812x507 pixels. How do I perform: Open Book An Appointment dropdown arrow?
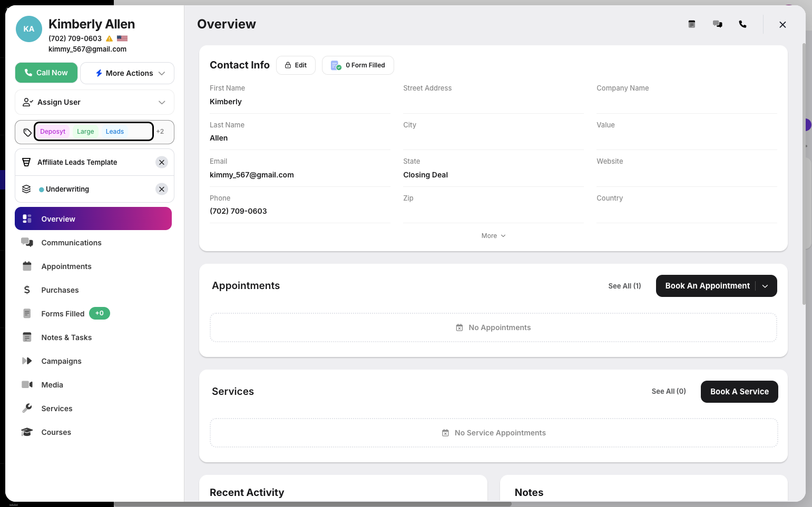click(765, 286)
